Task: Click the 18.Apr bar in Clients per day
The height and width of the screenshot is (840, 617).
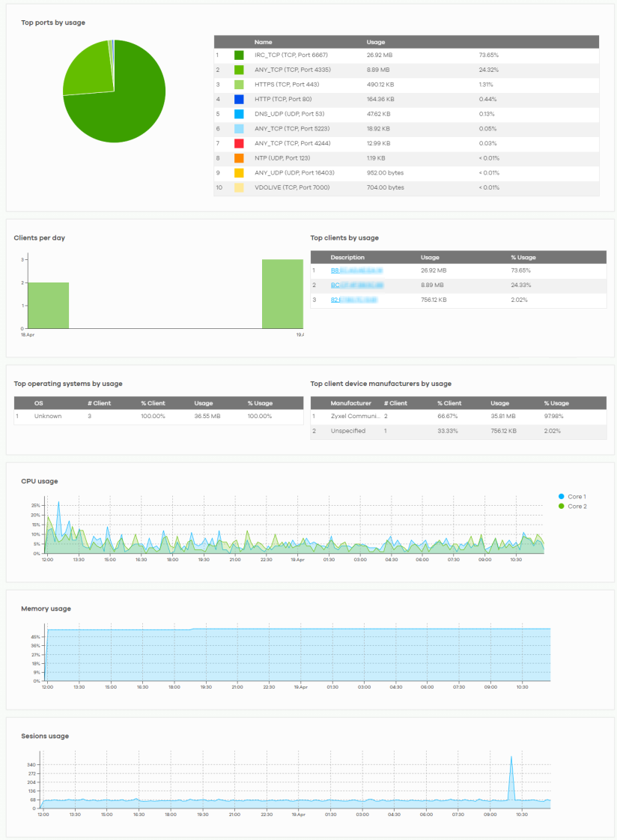Action: 48,306
